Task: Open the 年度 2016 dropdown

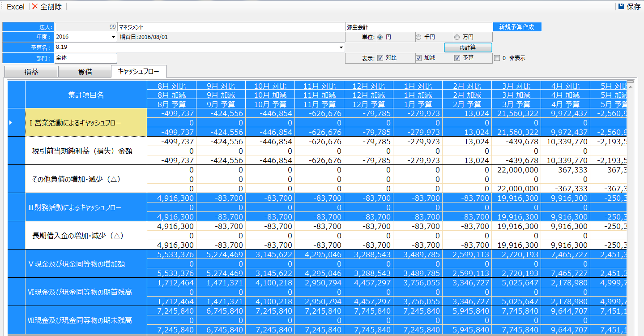Action: click(113, 37)
